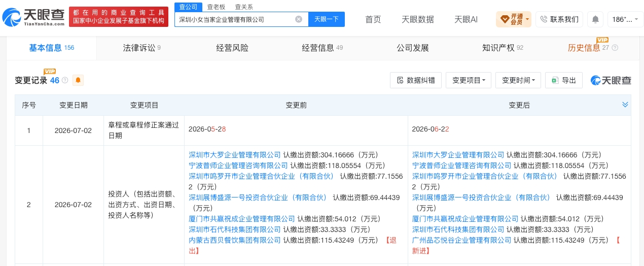The image size is (644, 266).
Task: Open the 变更时间 filter dropdown
Action: [518, 80]
